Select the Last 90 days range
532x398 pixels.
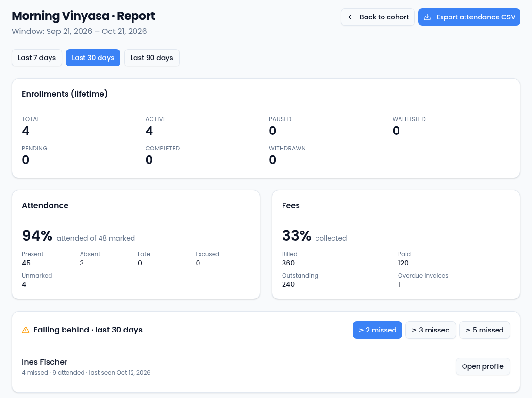(x=151, y=58)
